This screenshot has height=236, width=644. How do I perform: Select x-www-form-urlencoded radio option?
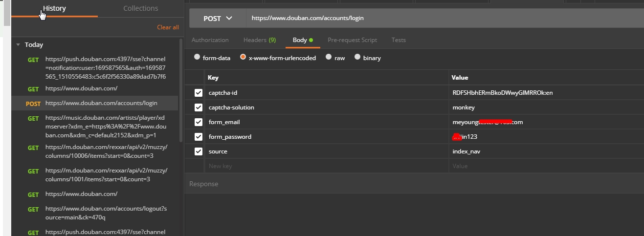pos(243,57)
